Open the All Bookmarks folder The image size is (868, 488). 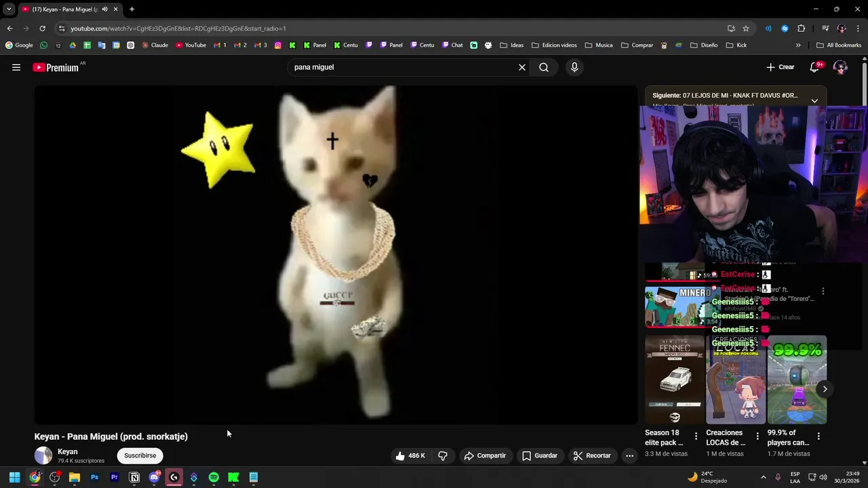839,45
